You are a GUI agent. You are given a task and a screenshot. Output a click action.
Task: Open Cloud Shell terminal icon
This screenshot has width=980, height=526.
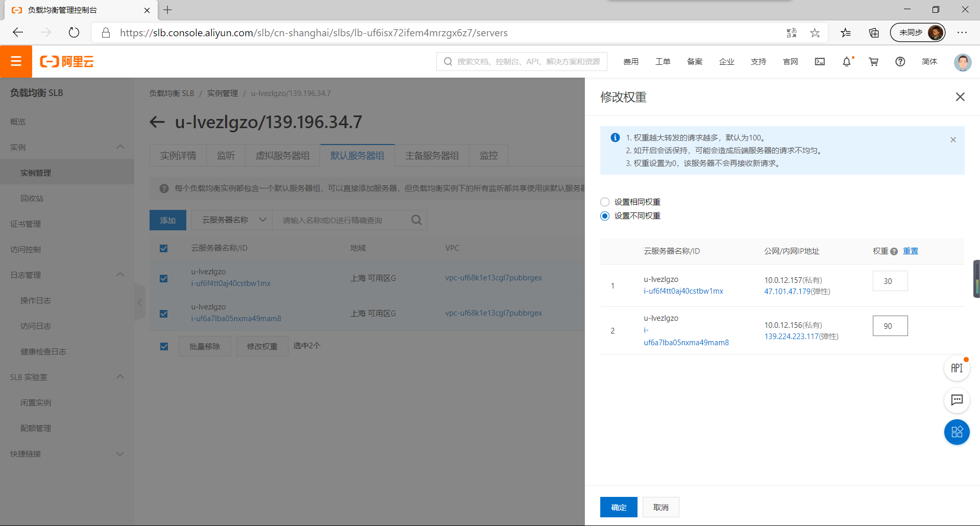[820, 61]
